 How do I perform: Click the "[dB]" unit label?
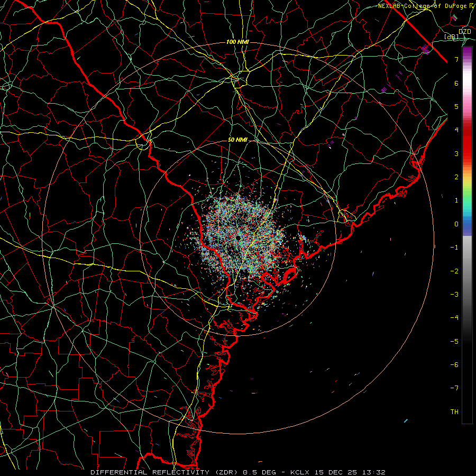(x=452, y=37)
